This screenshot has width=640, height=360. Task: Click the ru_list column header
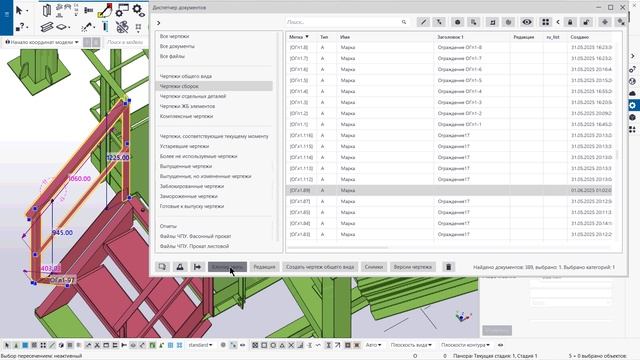coord(553,37)
